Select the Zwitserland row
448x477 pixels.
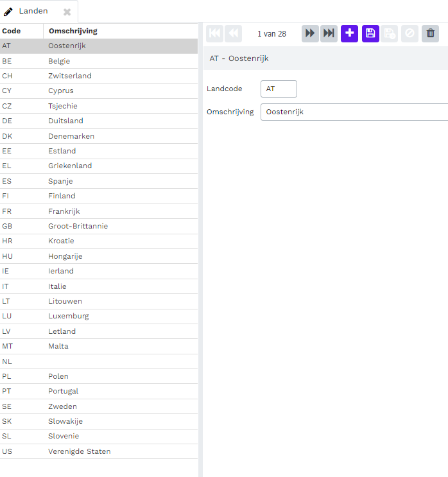click(99, 76)
